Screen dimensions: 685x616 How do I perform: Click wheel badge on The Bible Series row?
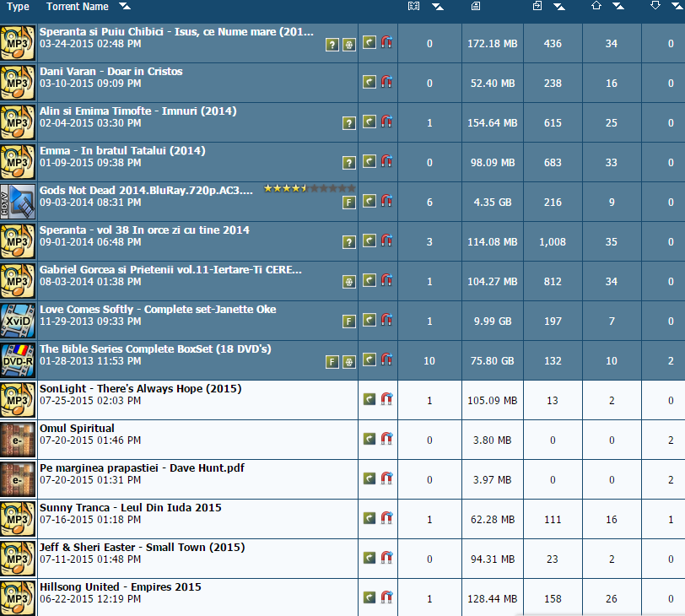pyautogui.click(x=348, y=362)
